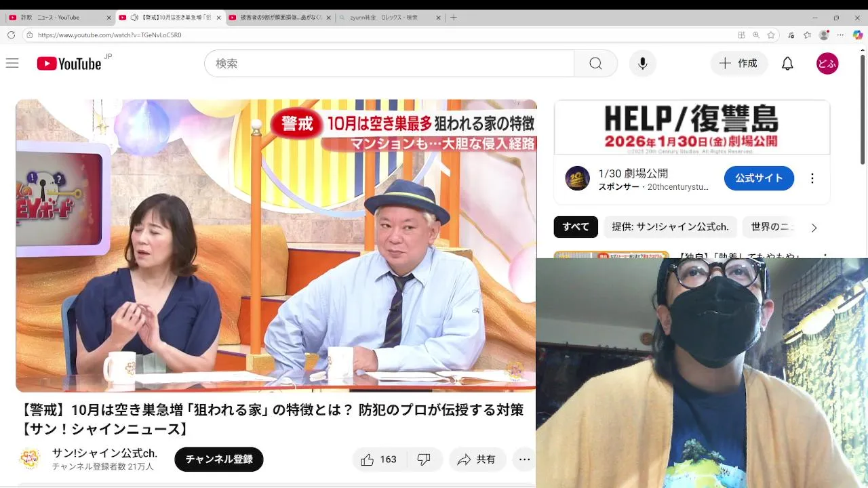Open Edge Settings and more menu
Image resolution: width=868 pixels, height=488 pixels.
point(841,35)
